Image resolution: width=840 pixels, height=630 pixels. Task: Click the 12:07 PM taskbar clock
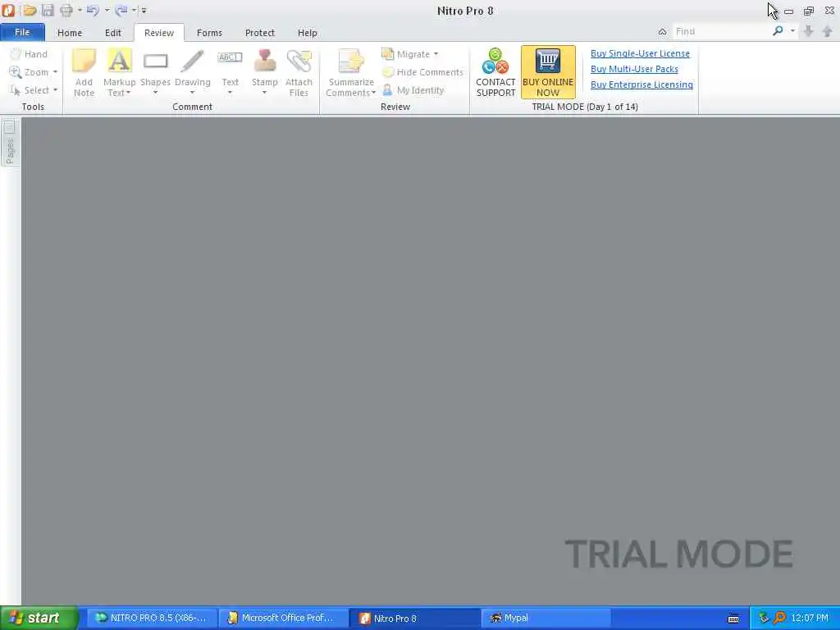pos(810,619)
